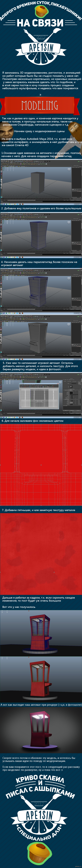
Task: View the shaded red arcade machine image
Action: [41, 679]
